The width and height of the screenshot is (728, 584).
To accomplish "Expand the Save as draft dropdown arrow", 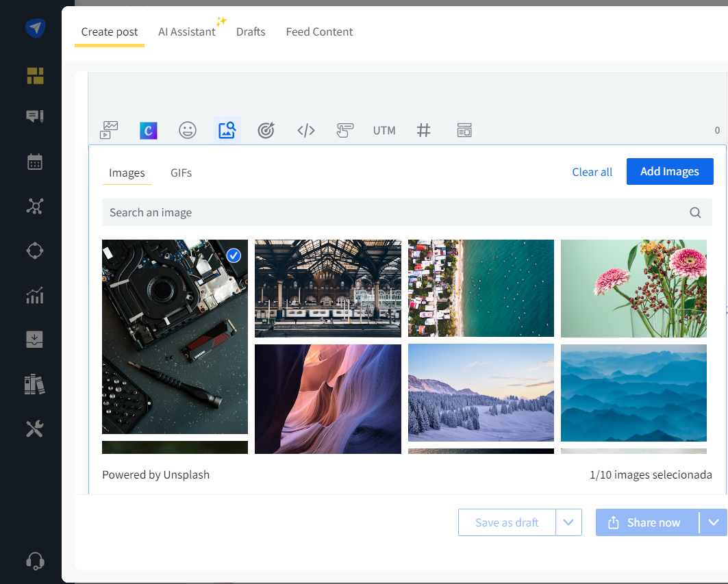I will click(568, 522).
